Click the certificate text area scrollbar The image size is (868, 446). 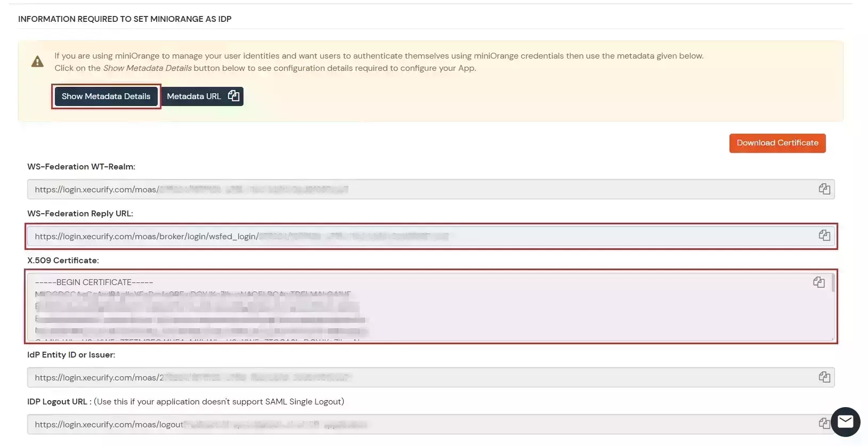pyautogui.click(x=832, y=283)
